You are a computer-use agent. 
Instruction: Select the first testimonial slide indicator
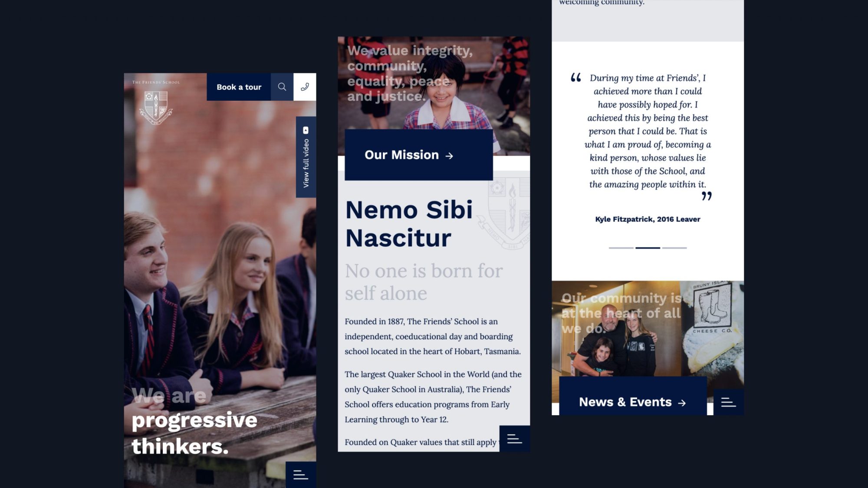pos(621,248)
